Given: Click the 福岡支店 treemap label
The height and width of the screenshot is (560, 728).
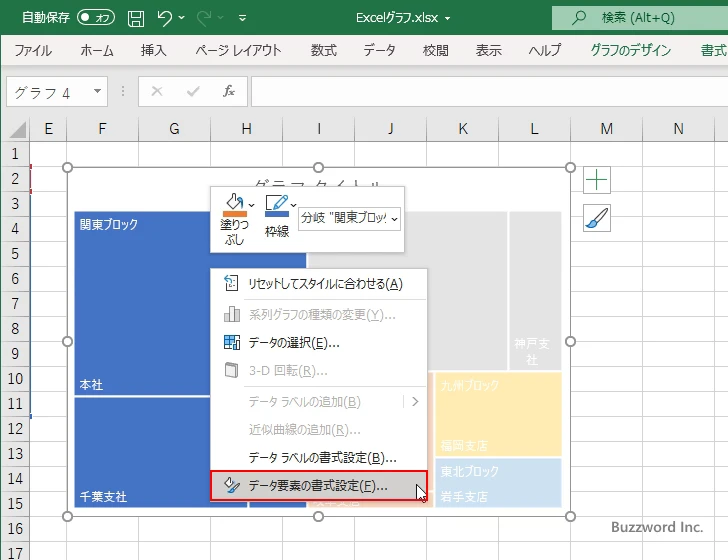Looking at the screenshot, I should pyautogui.click(x=464, y=446).
